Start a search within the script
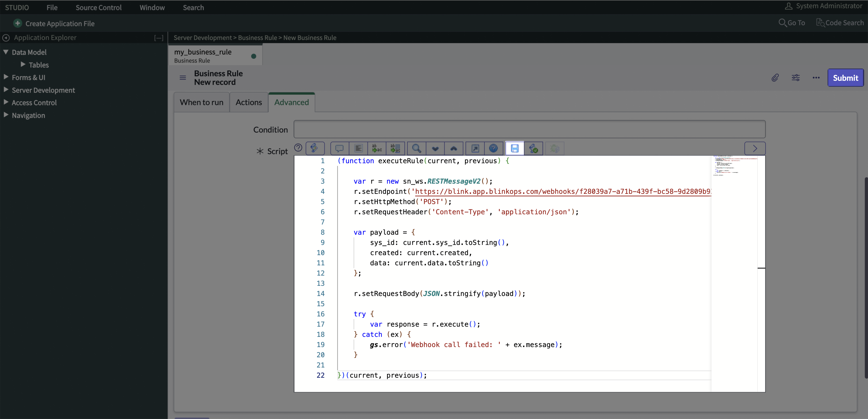 coord(417,148)
